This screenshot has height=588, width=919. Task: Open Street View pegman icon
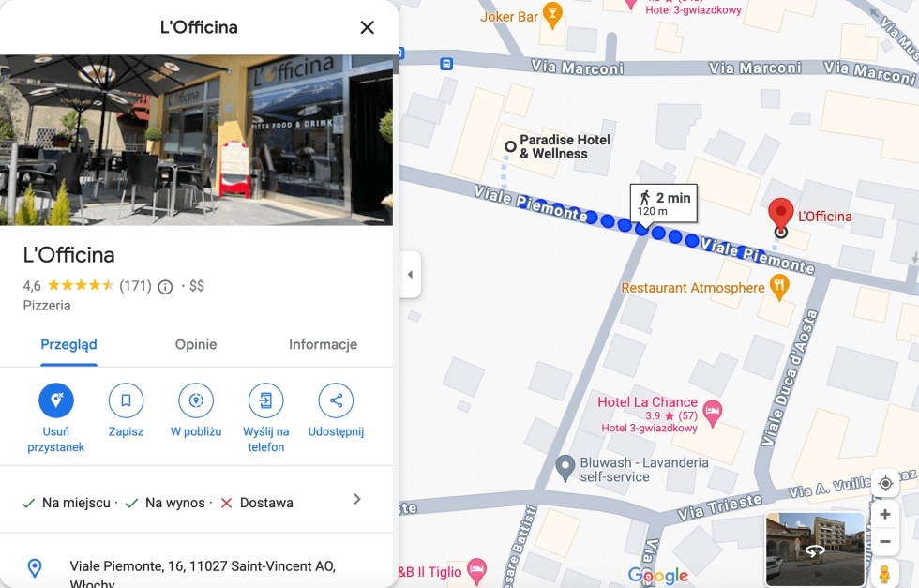tap(885, 573)
